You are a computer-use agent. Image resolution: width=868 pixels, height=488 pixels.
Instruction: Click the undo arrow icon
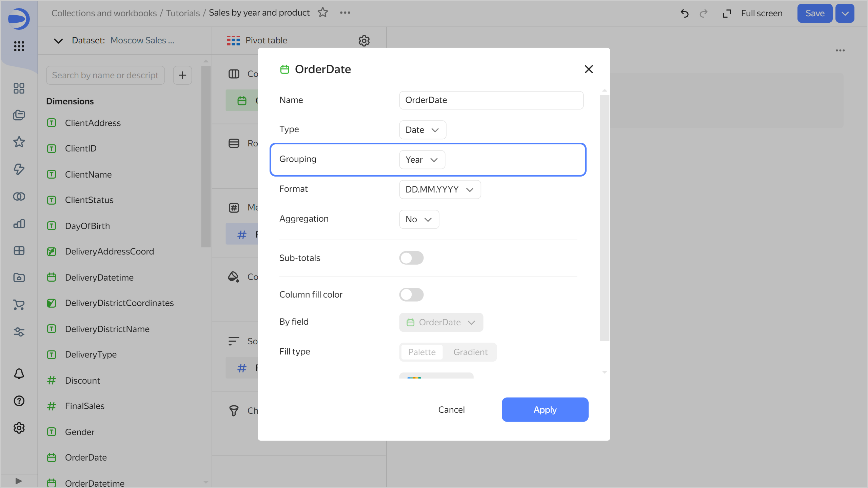point(685,13)
